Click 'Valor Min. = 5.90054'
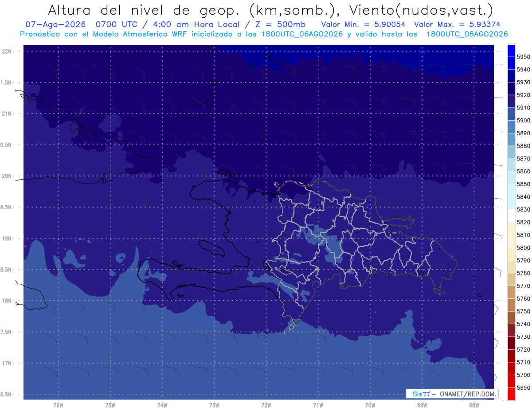The width and height of the screenshot is (532, 411). click(363, 24)
